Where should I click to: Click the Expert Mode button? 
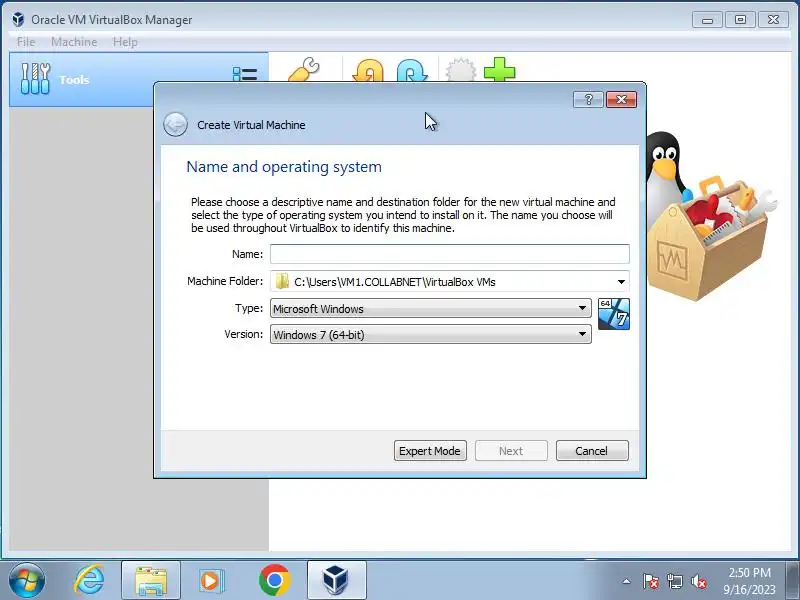click(x=430, y=451)
